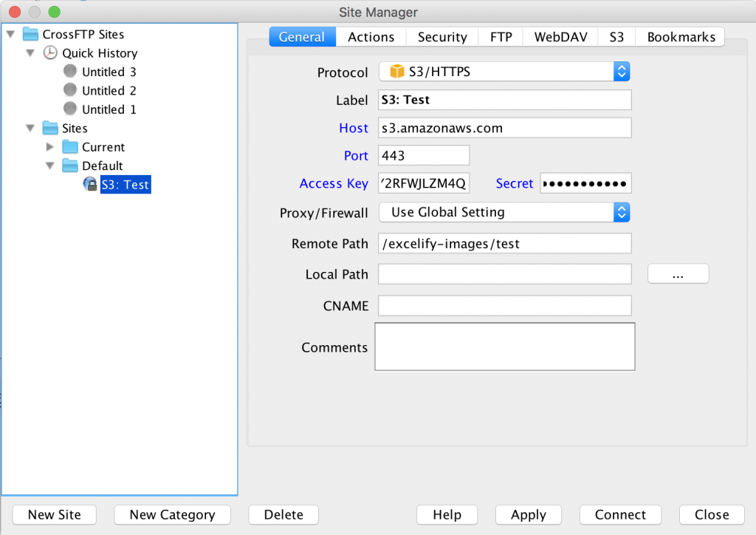Image resolution: width=756 pixels, height=535 pixels.
Task: Click the Sites folder icon
Action: pos(49,128)
